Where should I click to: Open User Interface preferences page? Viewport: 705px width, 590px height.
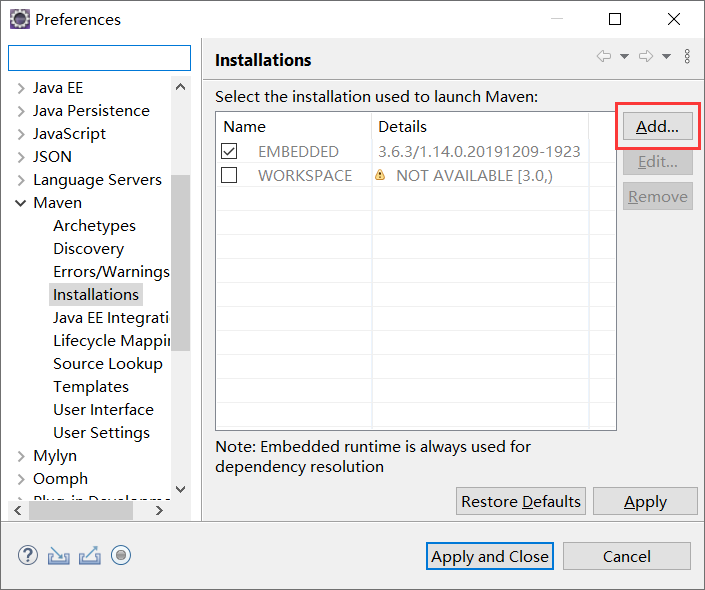pos(103,409)
